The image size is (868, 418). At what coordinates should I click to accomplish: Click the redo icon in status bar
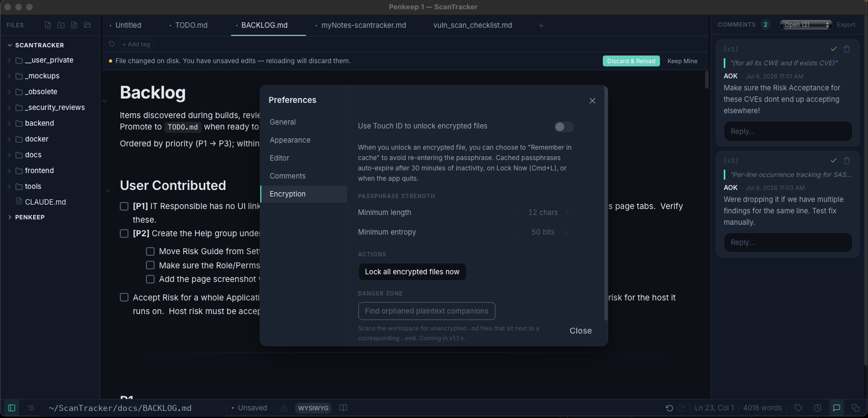(681, 408)
